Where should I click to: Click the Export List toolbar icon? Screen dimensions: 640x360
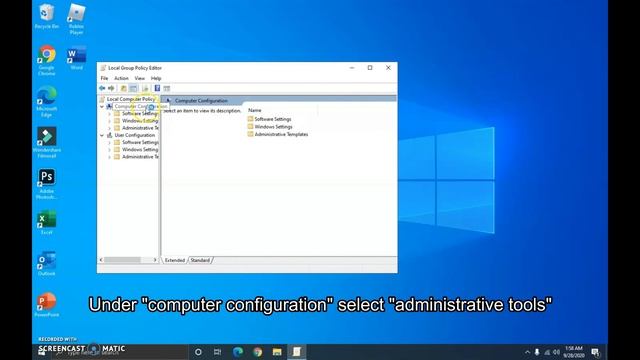click(x=145, y=88)
